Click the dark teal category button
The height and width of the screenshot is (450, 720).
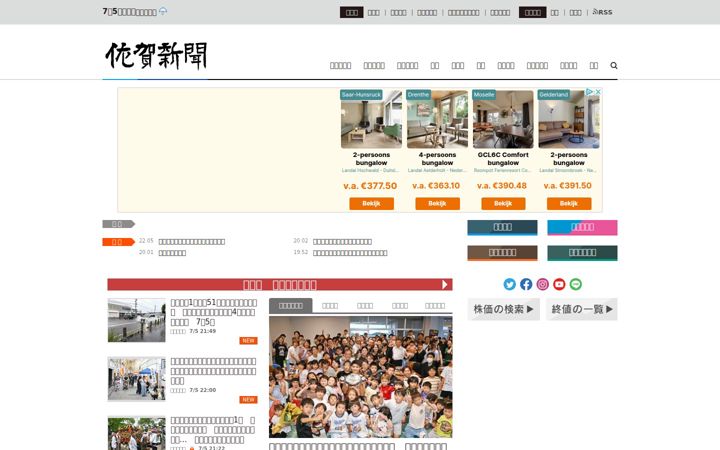tap(582, 253)
